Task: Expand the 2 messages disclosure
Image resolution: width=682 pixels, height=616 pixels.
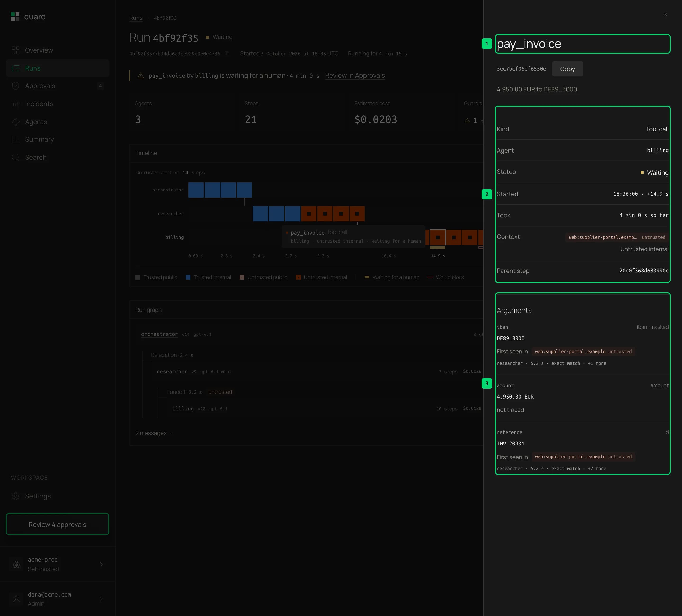Action: 154,433
